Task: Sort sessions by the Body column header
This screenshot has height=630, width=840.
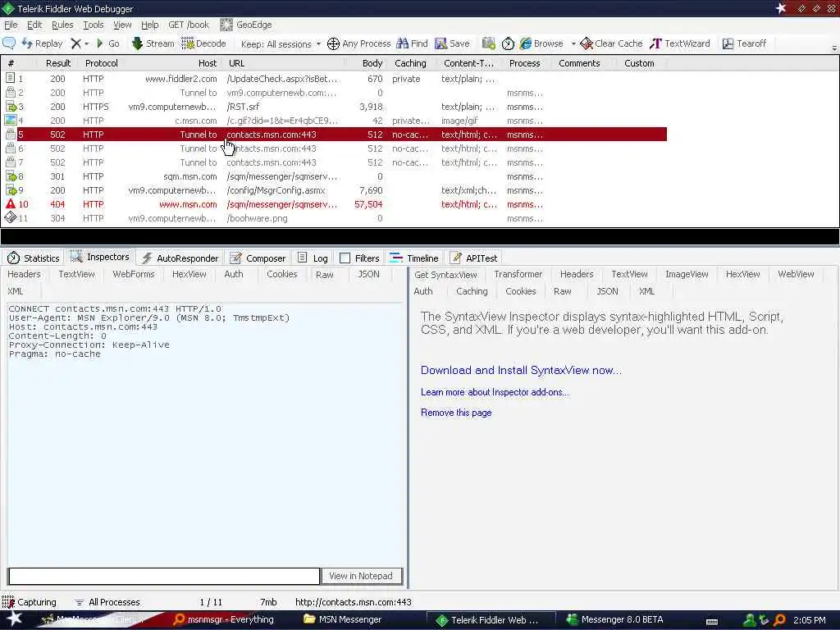Action: click(372, 63)
